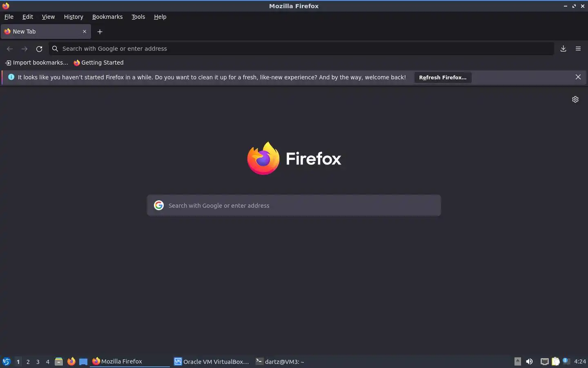This screenshot has height=368, width=588.
Task: Switch to workspace 2
Action: pos(28,361)
